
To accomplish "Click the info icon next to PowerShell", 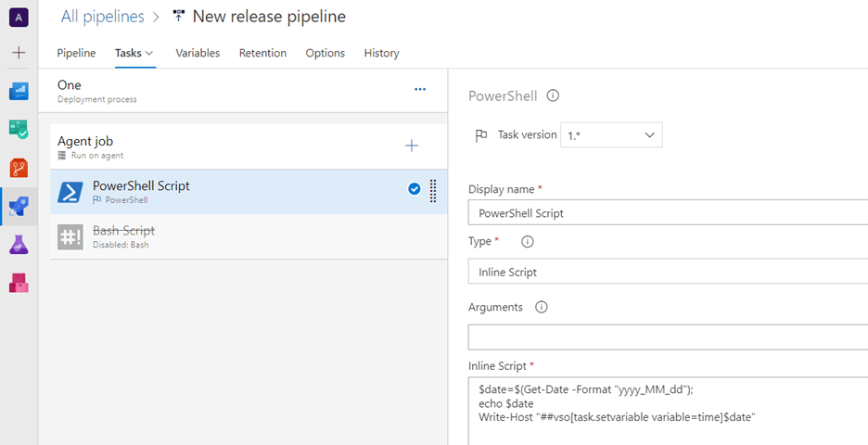I will point(553,95).
